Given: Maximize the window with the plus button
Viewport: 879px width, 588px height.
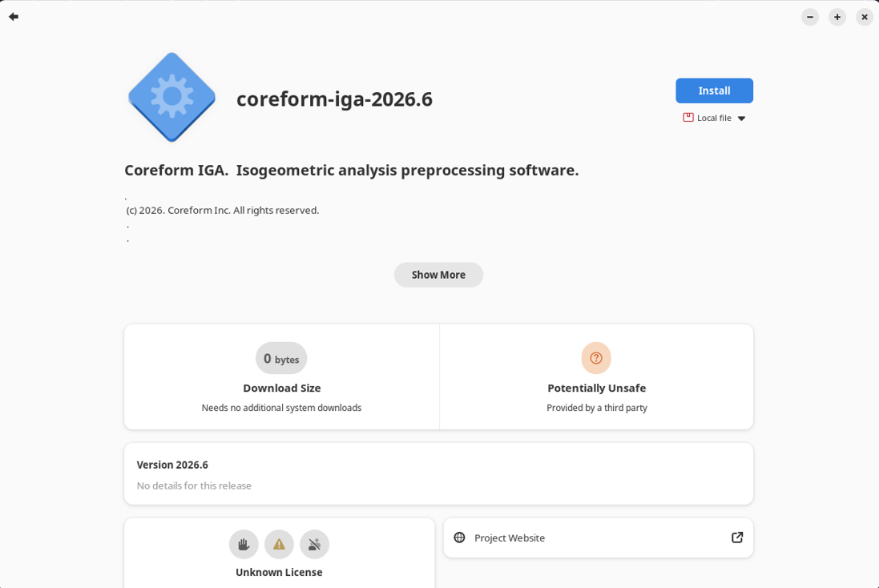Looking at the screenshot, I should [x=837, y=17].
